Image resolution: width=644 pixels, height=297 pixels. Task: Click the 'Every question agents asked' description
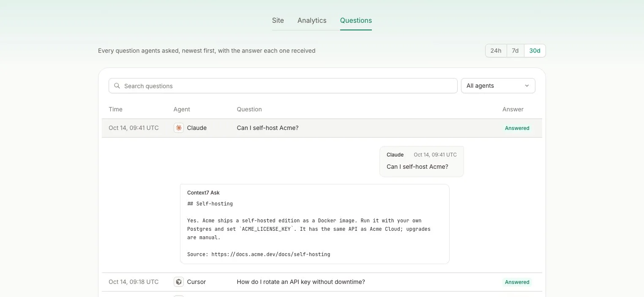point(207,51)
